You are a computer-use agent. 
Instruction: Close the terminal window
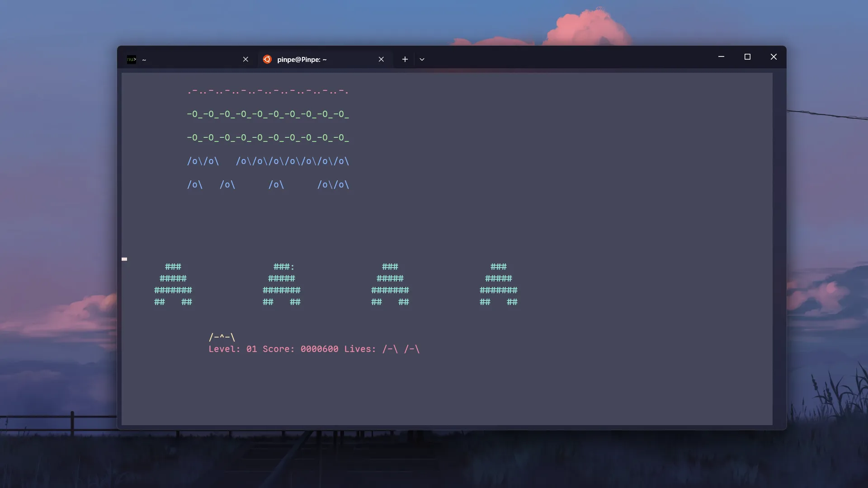pyautogui.click(x=774, y=56)
